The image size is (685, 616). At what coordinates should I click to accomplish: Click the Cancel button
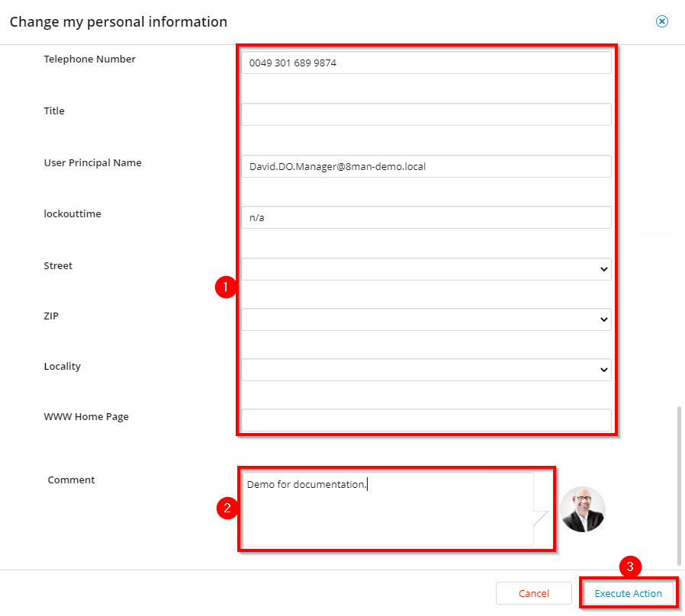[x=533, y=593]
